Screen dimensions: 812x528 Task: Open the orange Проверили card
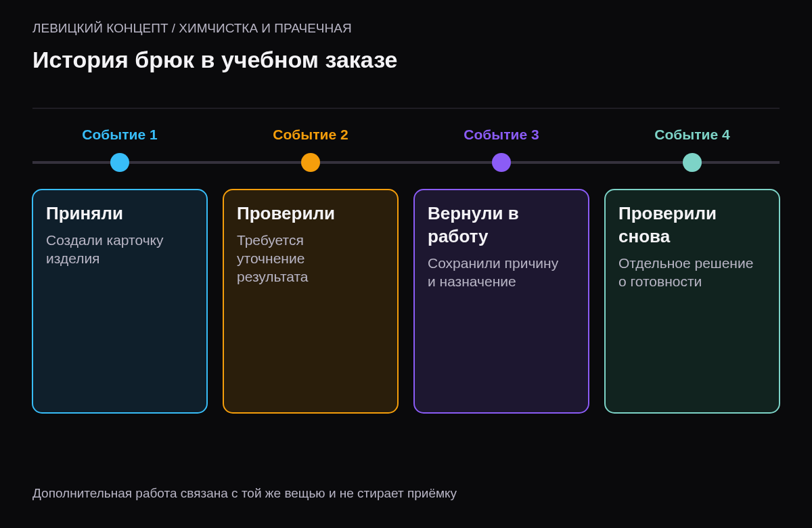tap(311, 301)
